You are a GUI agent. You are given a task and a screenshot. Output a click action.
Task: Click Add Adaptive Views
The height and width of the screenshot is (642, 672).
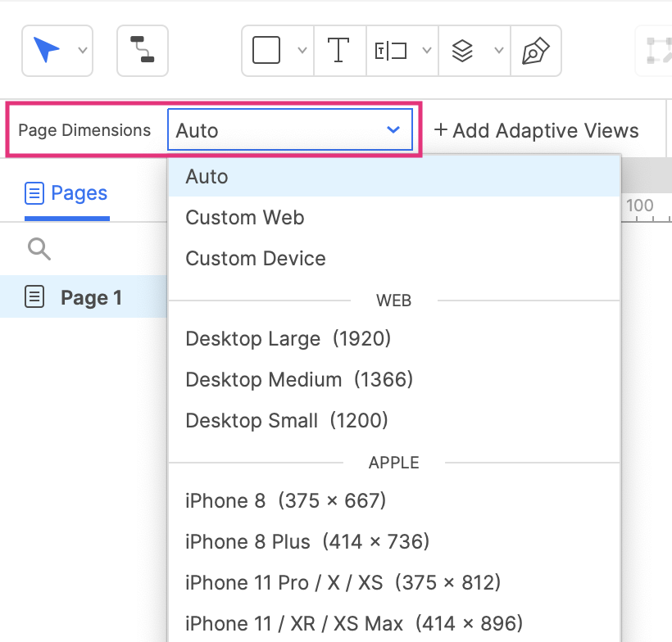tap(536, 130)
